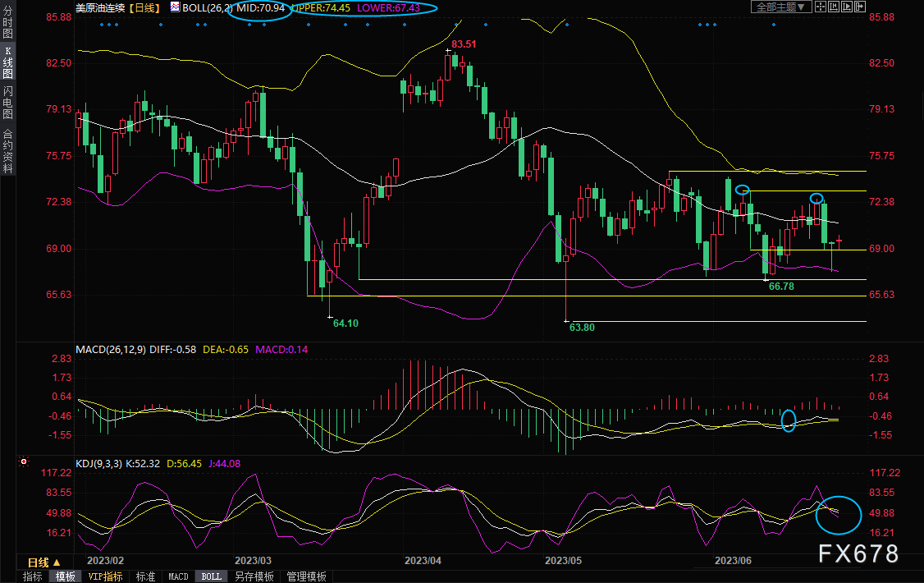This screenshot has width=924, height=583.
Task: Click the 83.51 high price label
Action: pos(464,44)
